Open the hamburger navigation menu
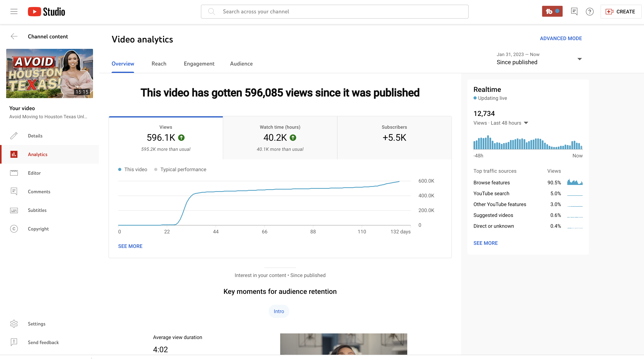This screenshot has width=644, height=359. (14, 11)
